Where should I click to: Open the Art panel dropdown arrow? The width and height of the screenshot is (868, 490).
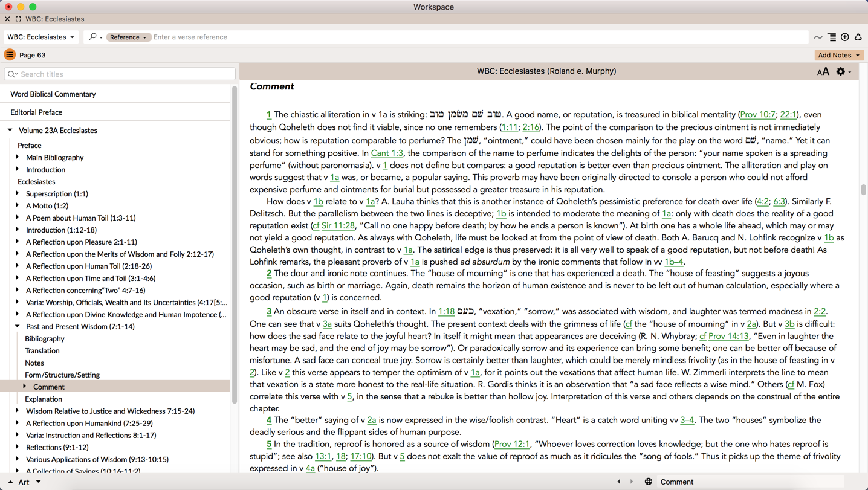click(x=38, y=482)
